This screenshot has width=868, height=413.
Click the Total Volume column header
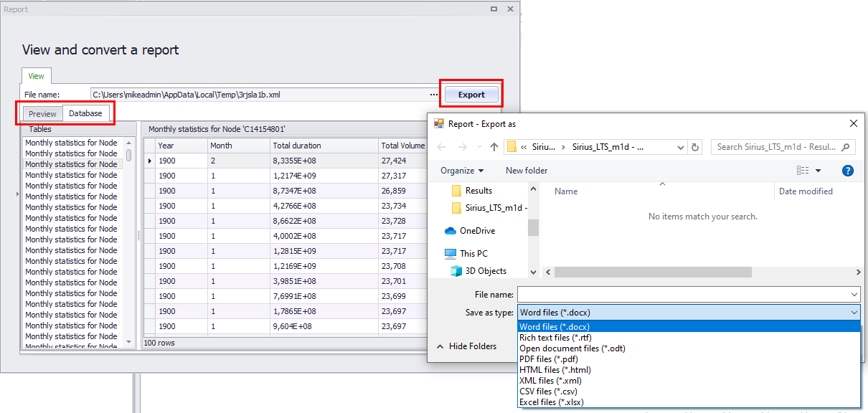click(403, 146)
